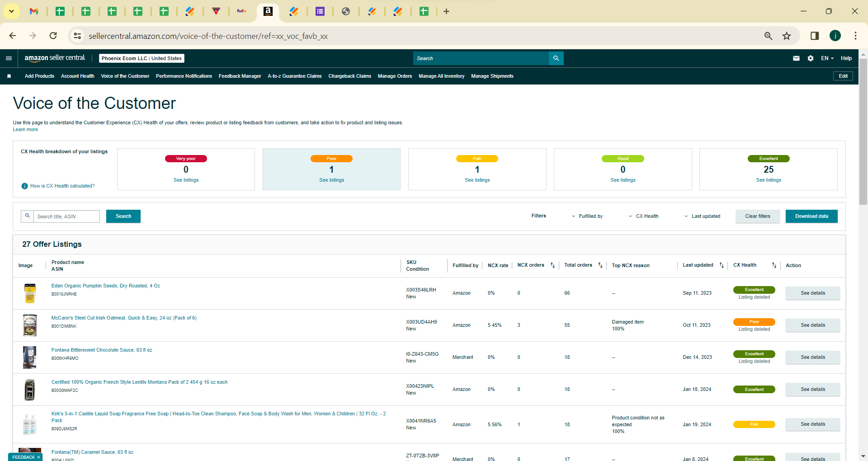
Task: Open Performance Notifications menu item
Action: tap(184, 76)
